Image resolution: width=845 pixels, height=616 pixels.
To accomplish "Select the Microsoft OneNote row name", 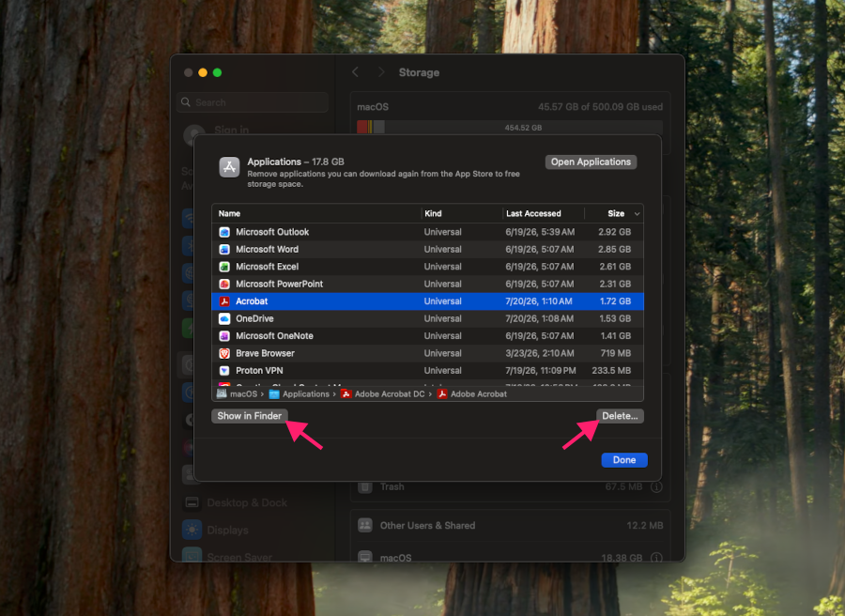I will tap(274, 336).
